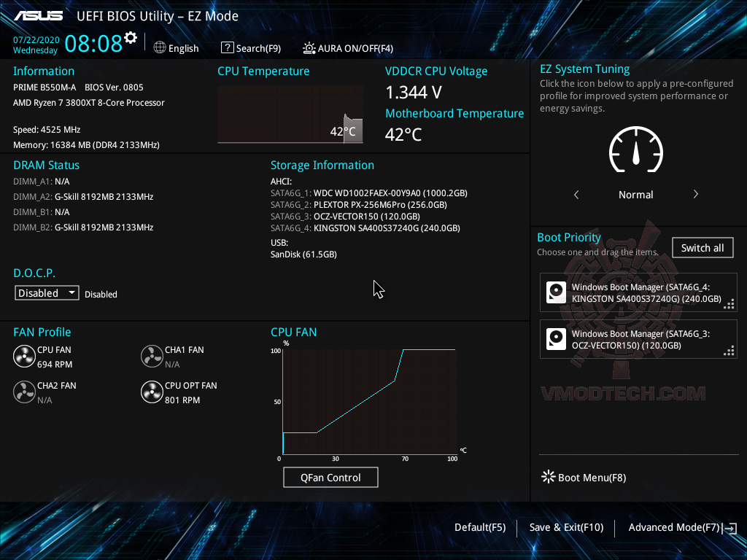The image size is (747, 560).
Task: Click the Boot Menu star icon
Action: [x=549, y=477]
